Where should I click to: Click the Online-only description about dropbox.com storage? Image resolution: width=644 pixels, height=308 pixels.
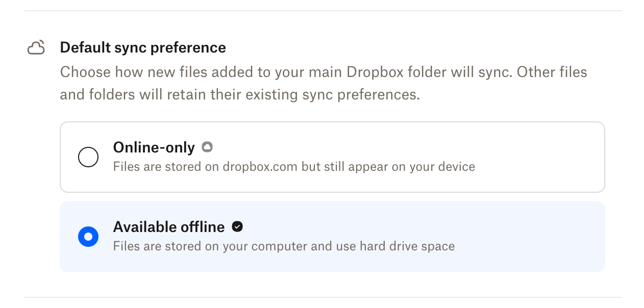(x=293, y=167)
